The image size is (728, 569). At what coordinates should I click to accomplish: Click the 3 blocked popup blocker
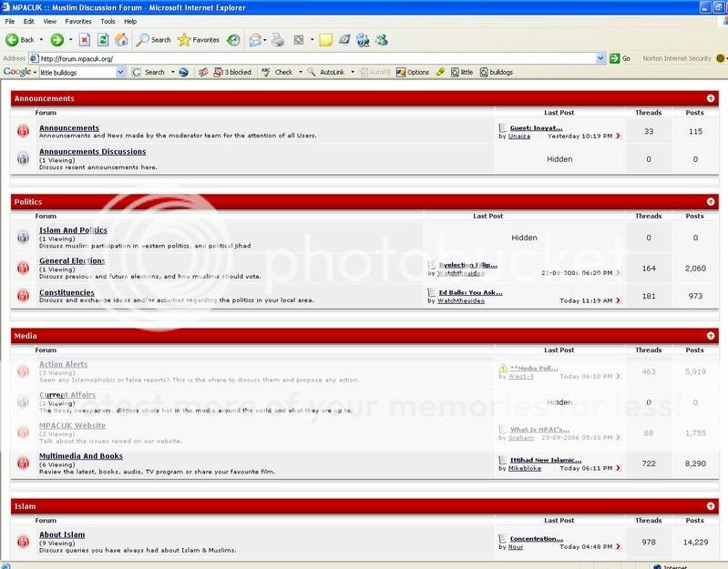tap(232, 72)
